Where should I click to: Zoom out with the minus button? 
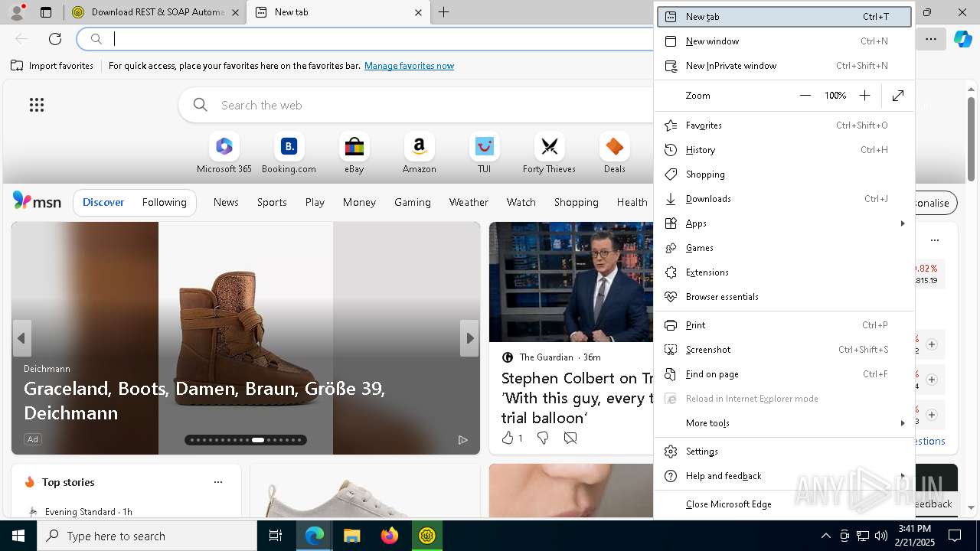point(805,96)
